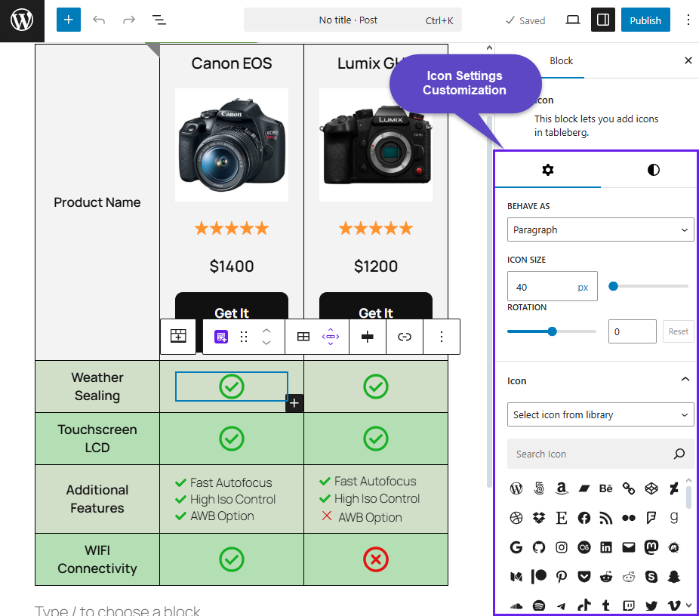Click the block drag handle
The height and width of the screenshot is (616, 699).
[x=243, y=337]
